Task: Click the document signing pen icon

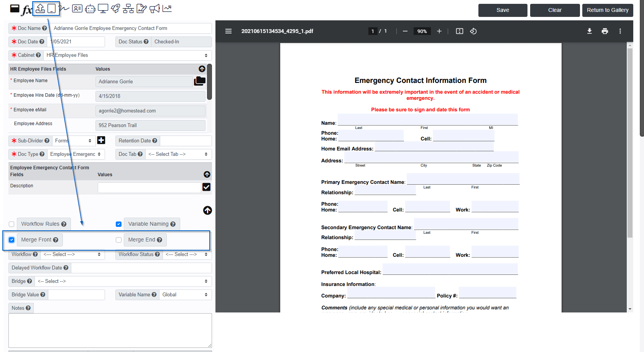Action: coord(141,8)
